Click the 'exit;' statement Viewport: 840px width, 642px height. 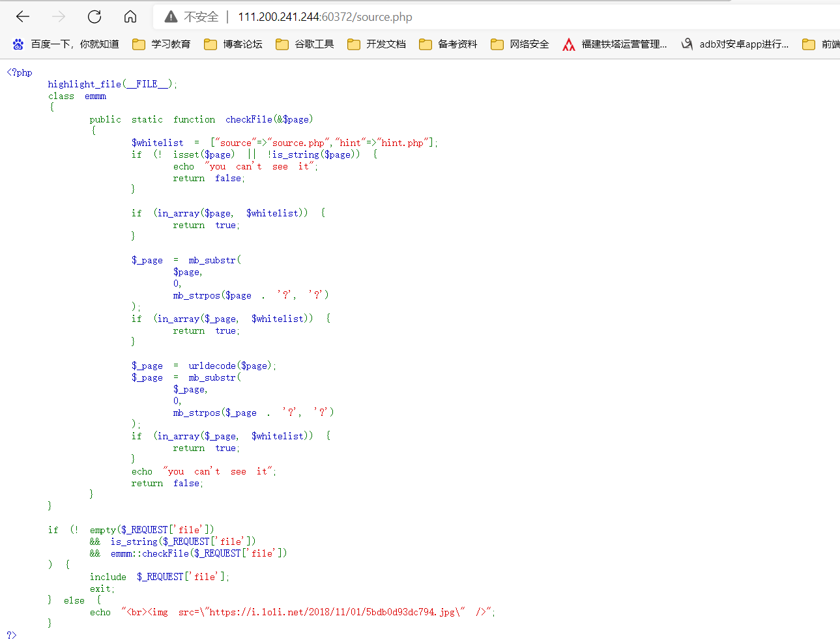(102, 589)
